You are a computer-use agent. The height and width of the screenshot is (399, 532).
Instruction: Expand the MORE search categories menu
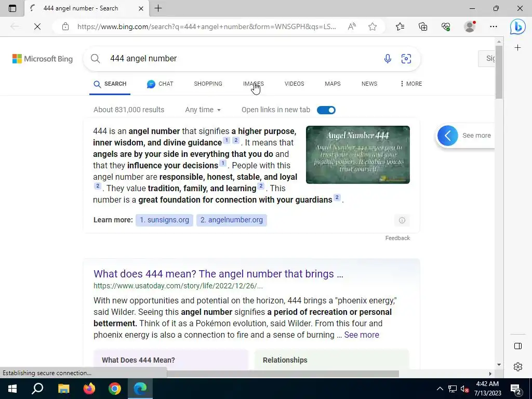(411, 84)
